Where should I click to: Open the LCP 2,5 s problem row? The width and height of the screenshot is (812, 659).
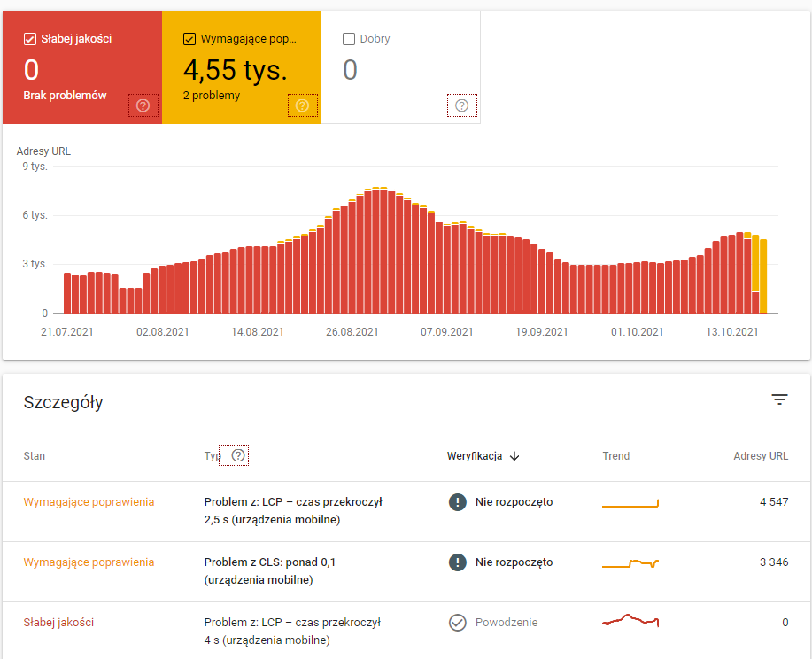[x=292, y=511]
